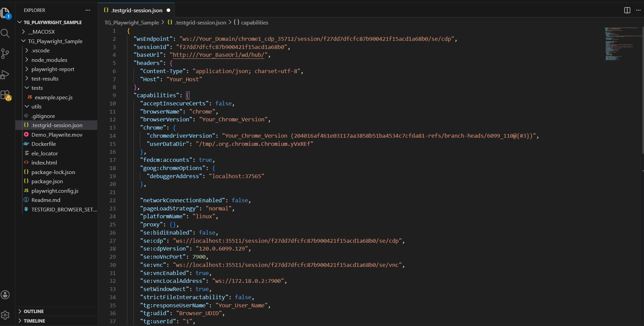
Task: Open example.spec.js file in explorer
Action: (x=53, y=97)
